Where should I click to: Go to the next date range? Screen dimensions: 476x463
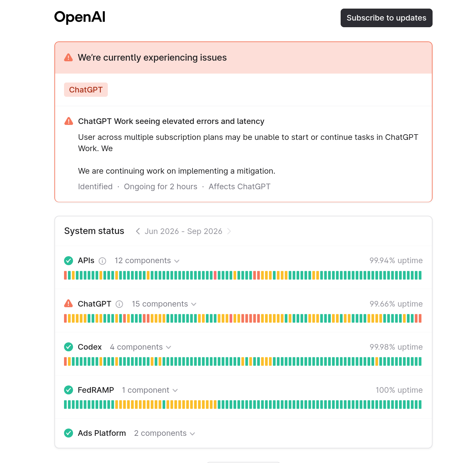(x=229, y=231)
